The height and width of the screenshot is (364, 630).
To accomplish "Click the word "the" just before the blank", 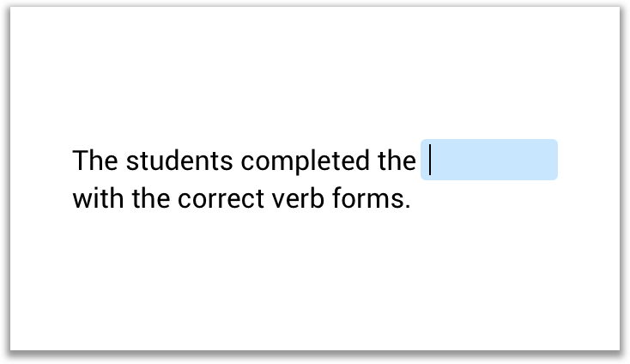I will 397,161.
